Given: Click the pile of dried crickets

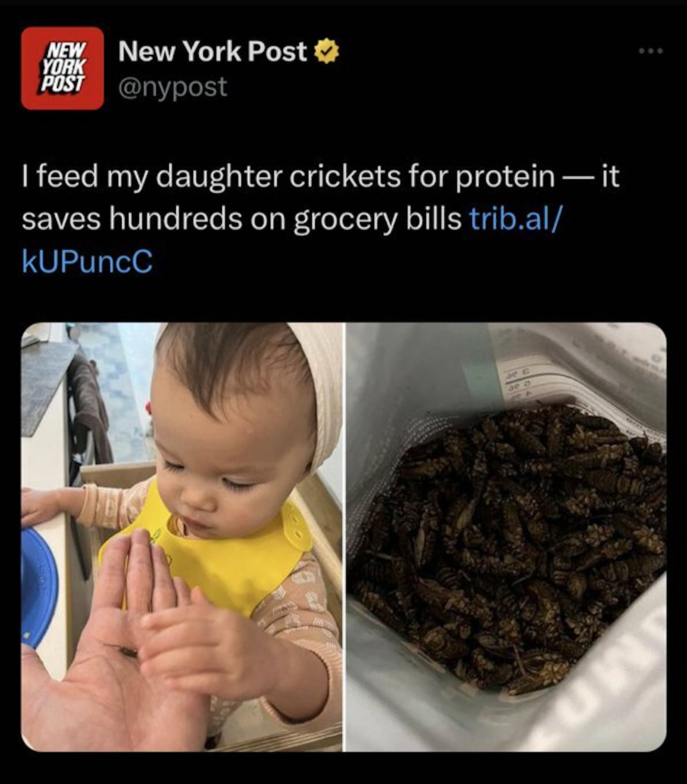Looking at the screenshot, I should pyautogui.click(x=510, y=545).
